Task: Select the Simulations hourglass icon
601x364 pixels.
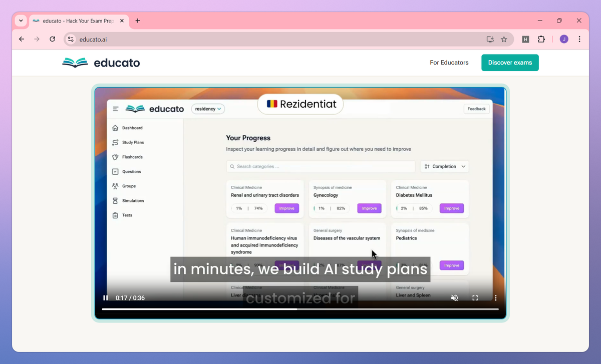Action: pos(116,200)
